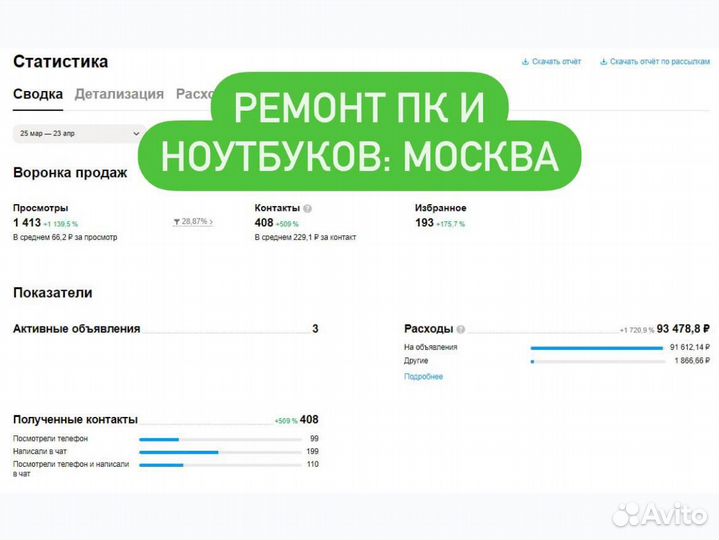Click amount '91 612,14 ₽'
The width and height of the screenshot is (719, 540).
(x=690, y=347)
